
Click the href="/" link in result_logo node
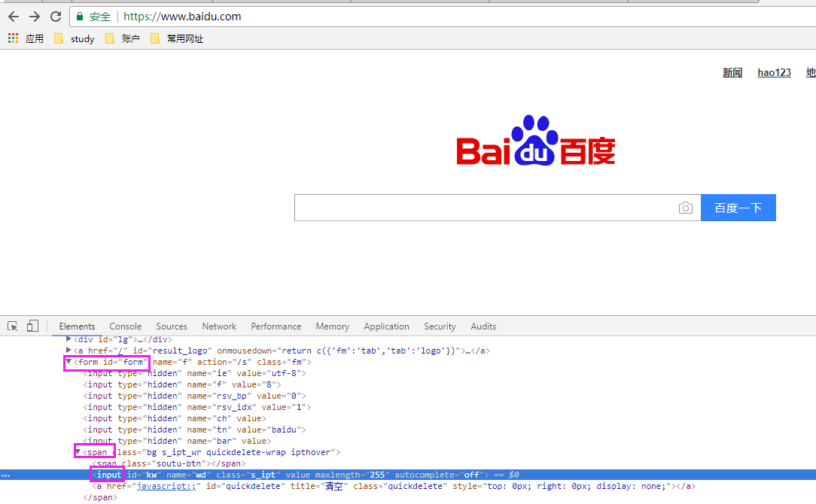(x=120, y=351)
